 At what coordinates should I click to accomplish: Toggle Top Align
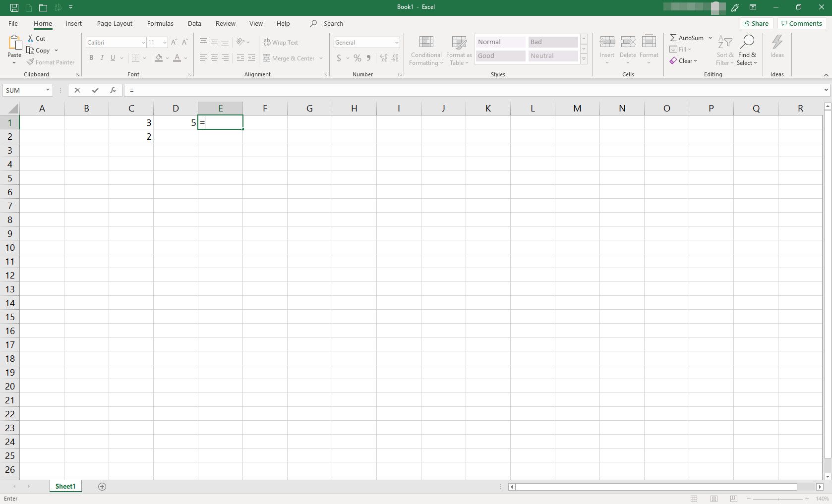pyautogui.click(x=203, y=42)
